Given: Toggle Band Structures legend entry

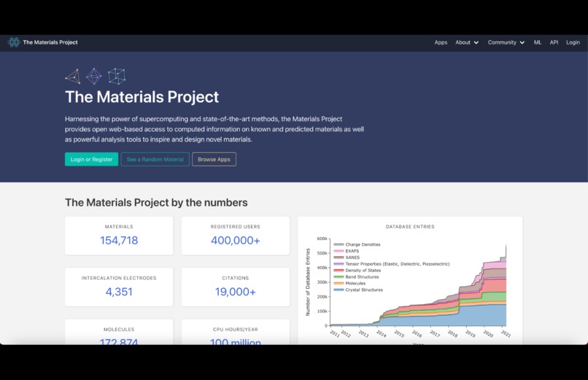Looking at the screenshot, I should pos(356,277).
